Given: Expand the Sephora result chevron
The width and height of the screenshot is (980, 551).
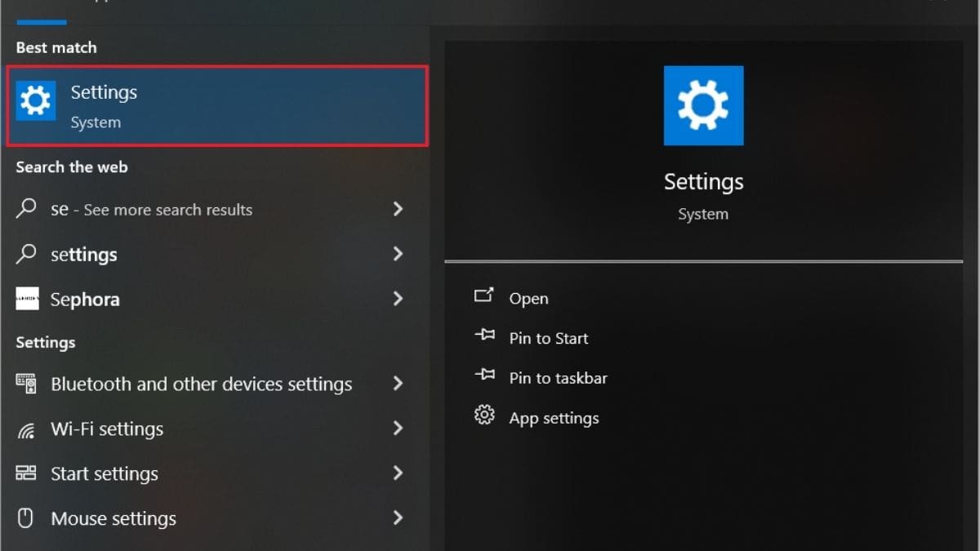Looking at the screenshot, I should 398,299.
